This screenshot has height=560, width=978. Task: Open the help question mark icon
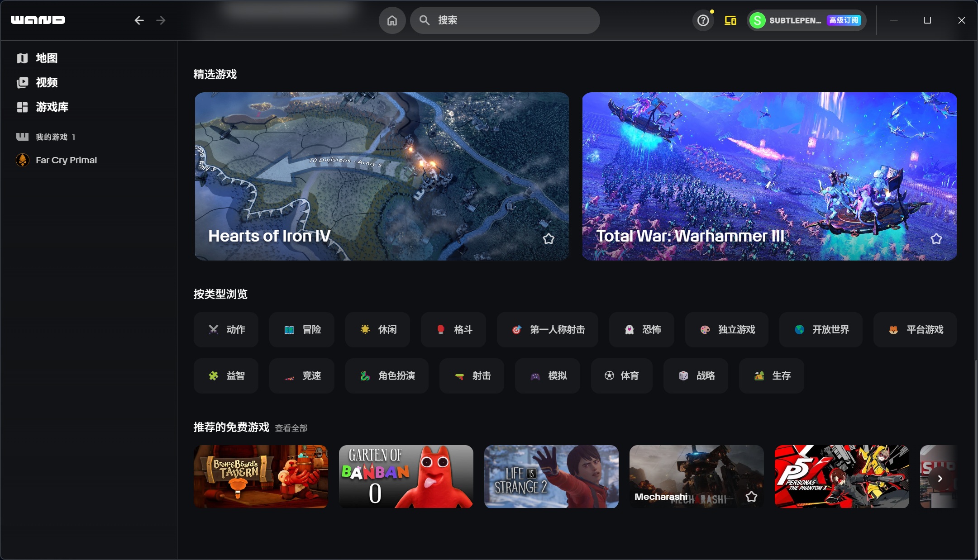[x=703, y=20]
